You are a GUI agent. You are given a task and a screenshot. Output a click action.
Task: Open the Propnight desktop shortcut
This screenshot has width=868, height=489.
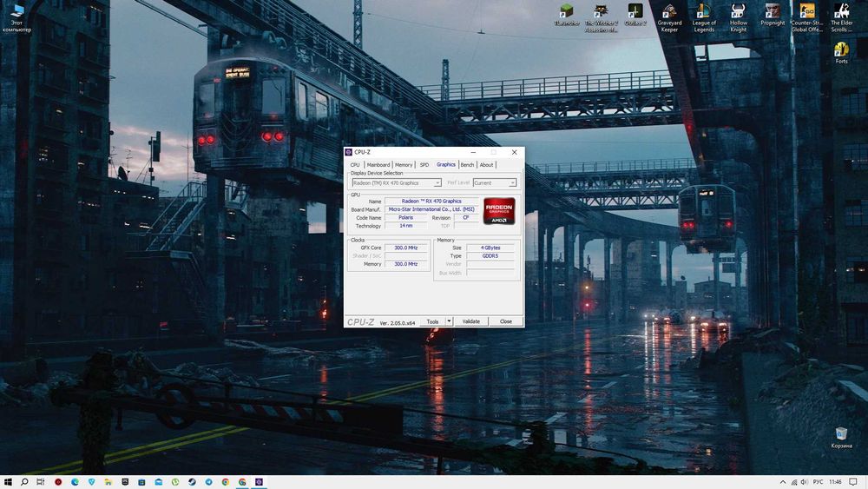coord(773,15)
